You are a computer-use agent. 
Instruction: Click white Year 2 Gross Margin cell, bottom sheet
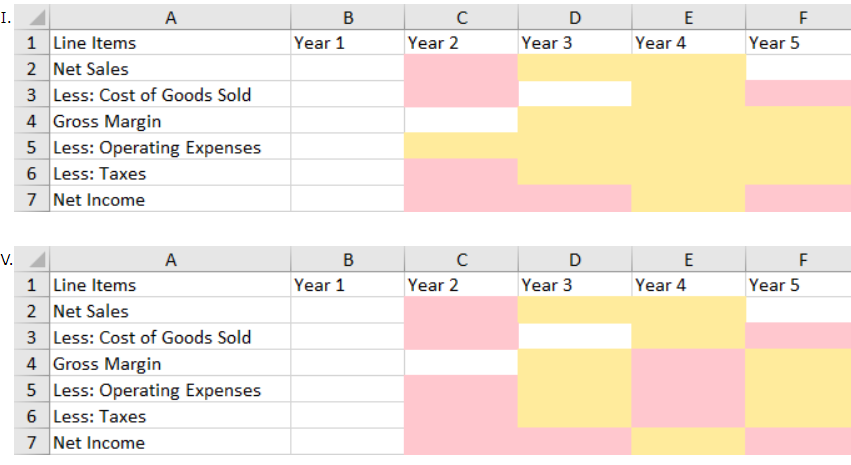coord(460,364)
